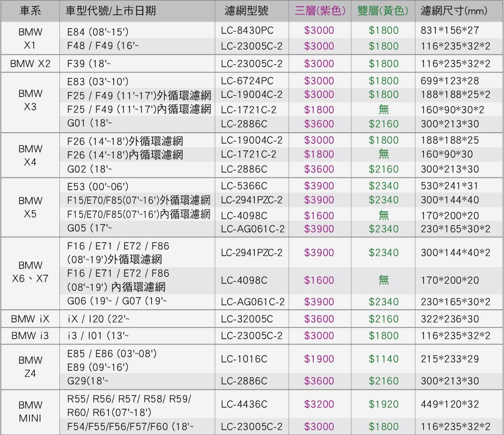Select filter size 530*241*31
The image size is (504, 435).
(x=450, y=186)
